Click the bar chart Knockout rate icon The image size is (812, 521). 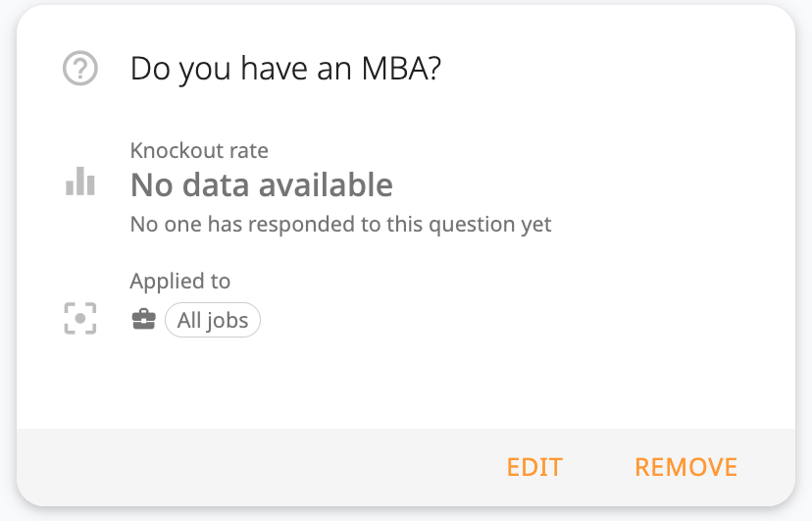80,182
